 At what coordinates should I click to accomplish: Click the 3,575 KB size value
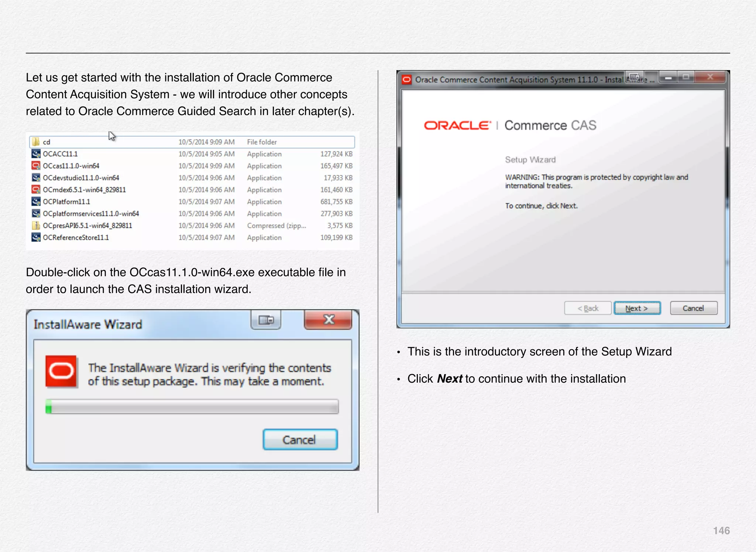point(340,225)
